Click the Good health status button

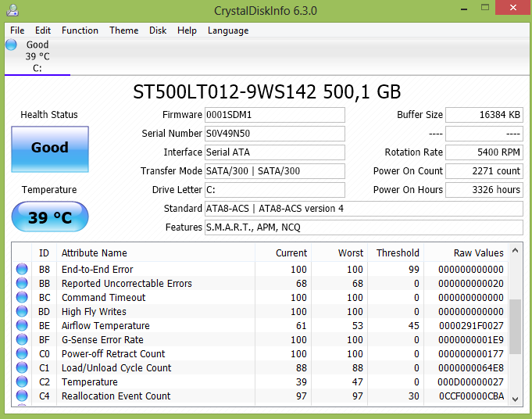coord(50,149)
